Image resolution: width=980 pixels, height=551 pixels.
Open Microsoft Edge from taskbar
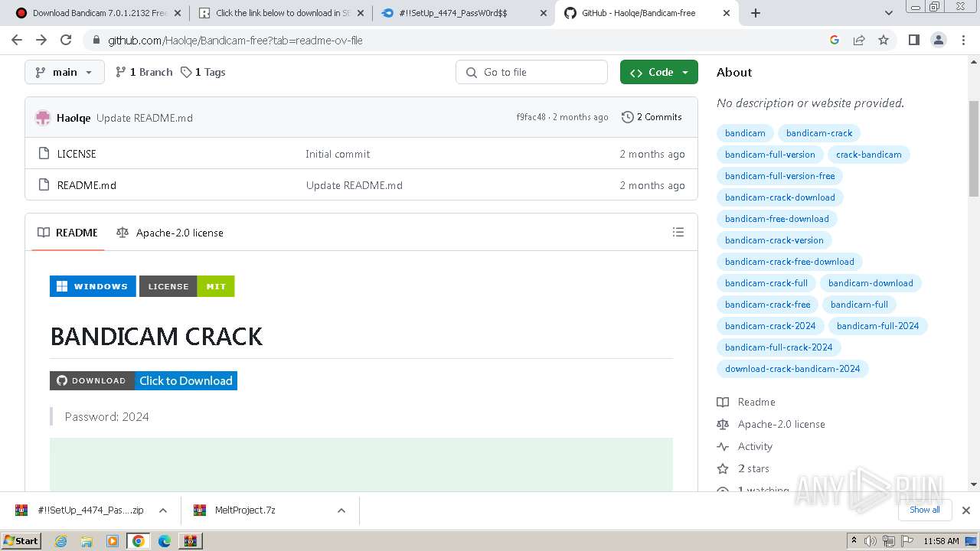coord(165,541)
